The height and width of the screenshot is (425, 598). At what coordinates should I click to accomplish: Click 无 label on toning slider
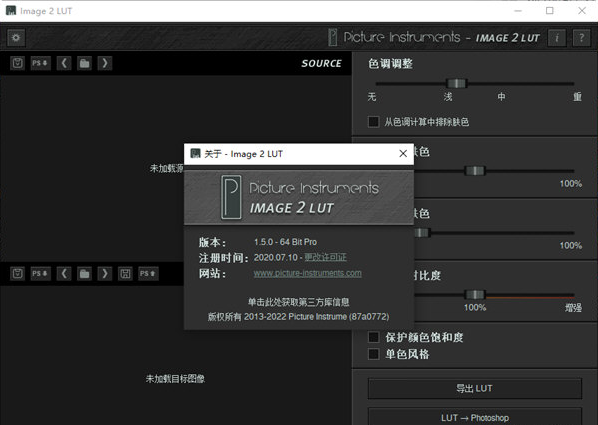click(372, 97)
